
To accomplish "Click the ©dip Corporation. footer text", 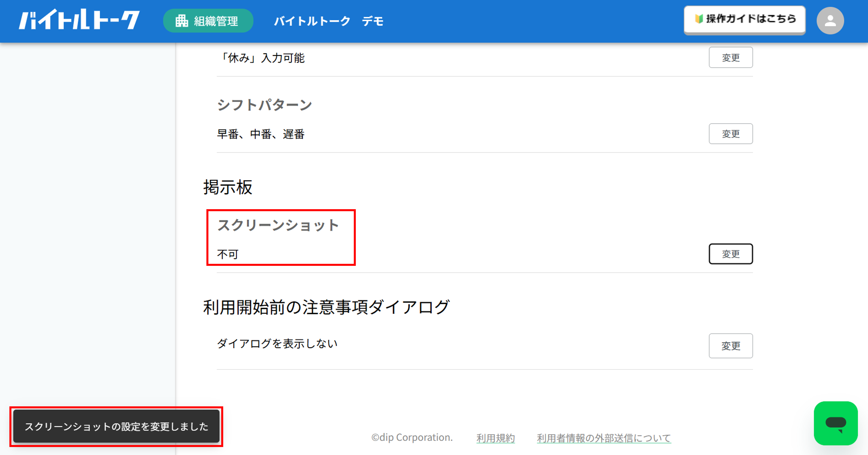I will point(412,437).
